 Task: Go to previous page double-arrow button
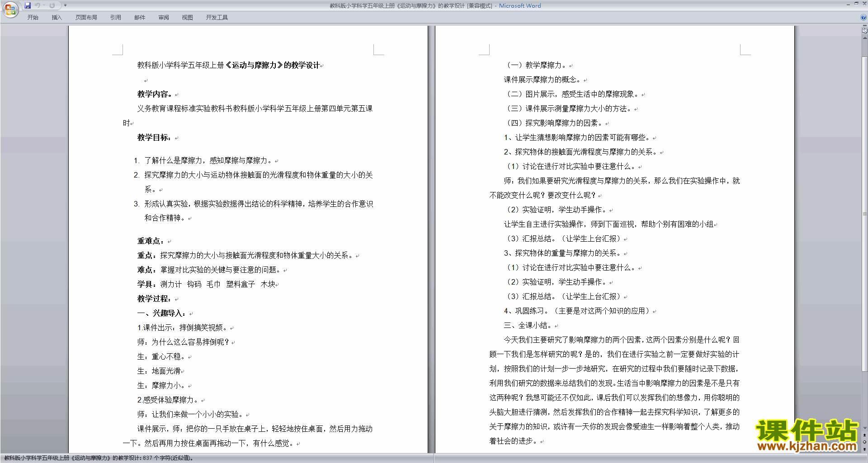[x=864, y=435]
